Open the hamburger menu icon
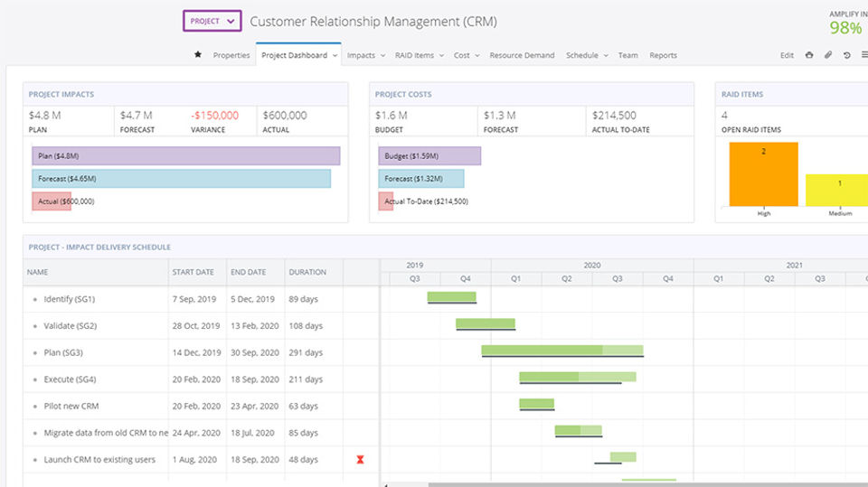Image resolution: width=868 pixels, height=487 pixels. tap(864, 55)
